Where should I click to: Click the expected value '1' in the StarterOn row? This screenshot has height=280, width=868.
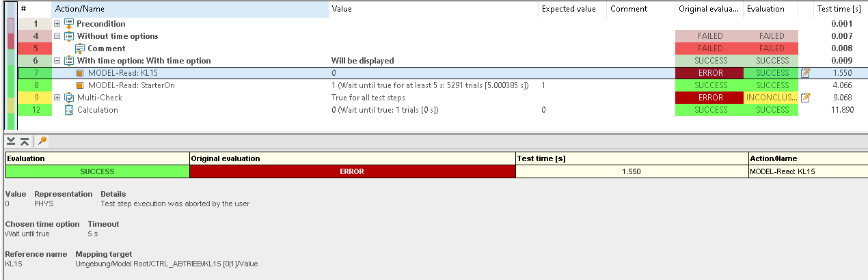tap(543, 85)
